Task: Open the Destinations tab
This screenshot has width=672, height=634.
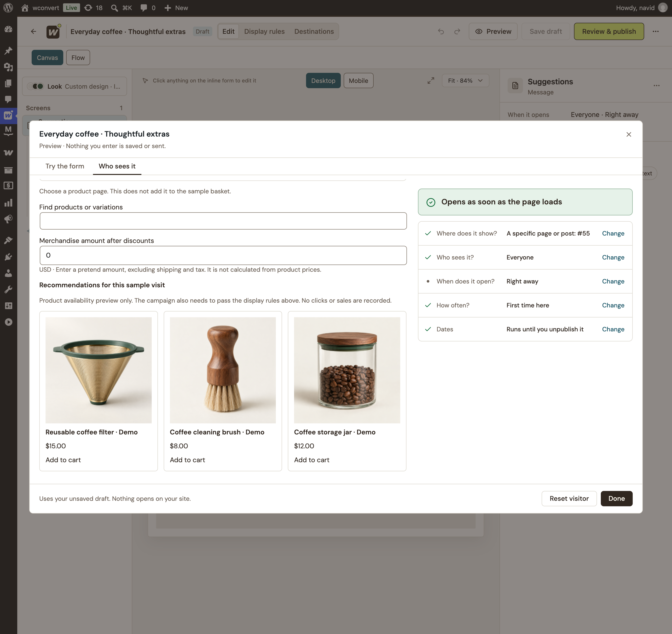Action: [x=314, y=31]
